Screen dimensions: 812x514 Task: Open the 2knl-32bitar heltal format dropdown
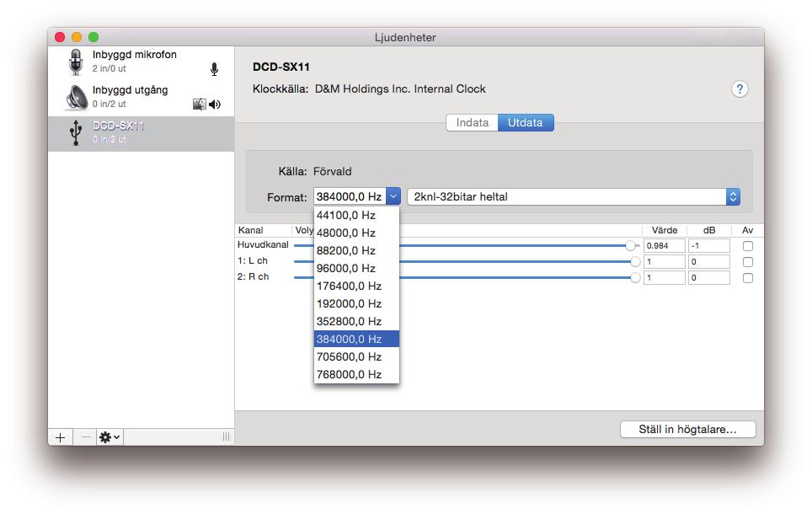pyautogui.click(x=574, y=197)
